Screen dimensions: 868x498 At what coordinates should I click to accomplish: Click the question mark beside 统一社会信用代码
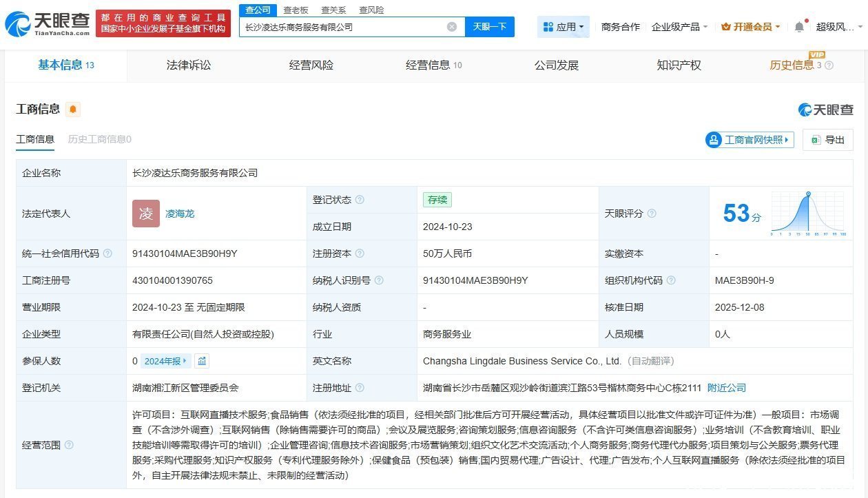(x=107, y=253)
